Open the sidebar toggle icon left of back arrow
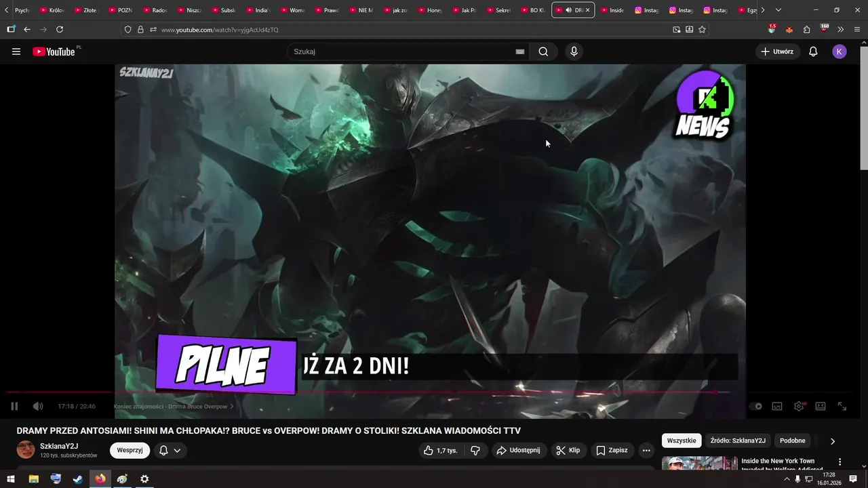This screenshot has width=868, height=488. tap(11, 29)
